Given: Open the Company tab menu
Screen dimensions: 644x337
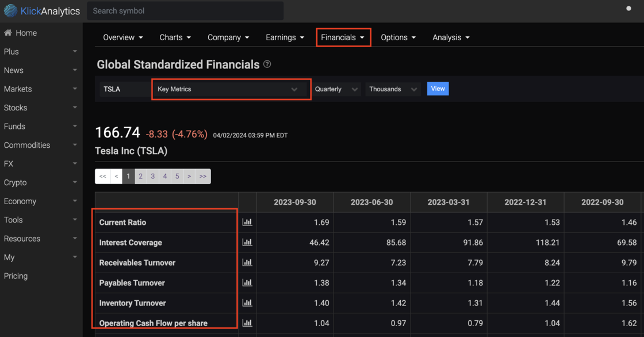Looking at the screenshot, I should tap(228, 37).
